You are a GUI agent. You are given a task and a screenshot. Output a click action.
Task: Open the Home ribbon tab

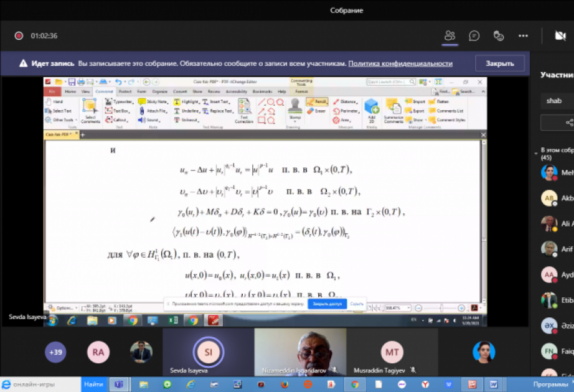pyautogui.click(x=70, y=91)
